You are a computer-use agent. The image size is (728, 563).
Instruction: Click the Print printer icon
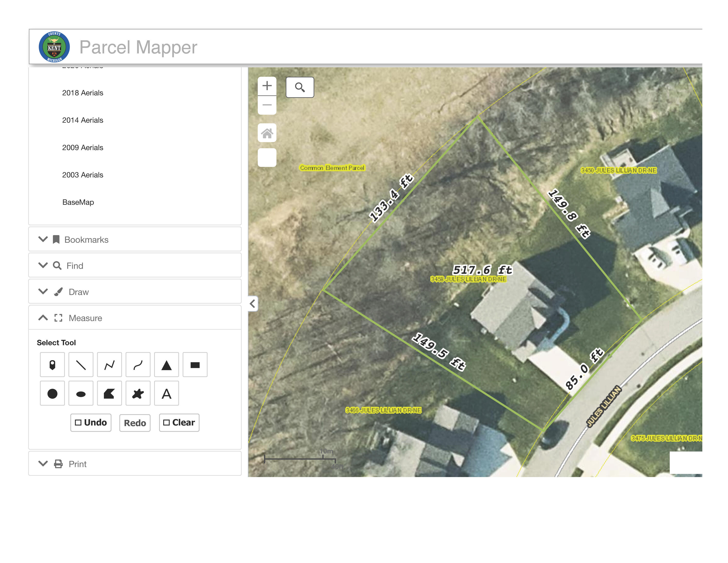58,464
